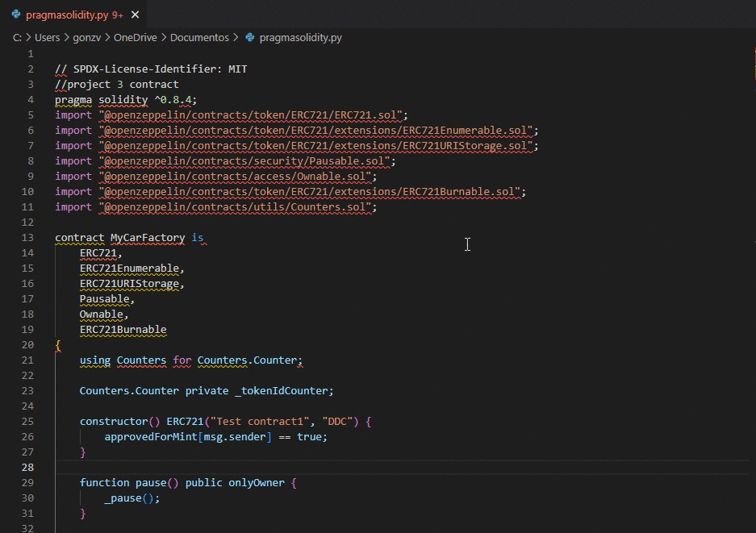This screenshot has width=756, height=533.
Task: Click the Pausable.sol import path
Action: pyautogui.click(x=244, y=161)
